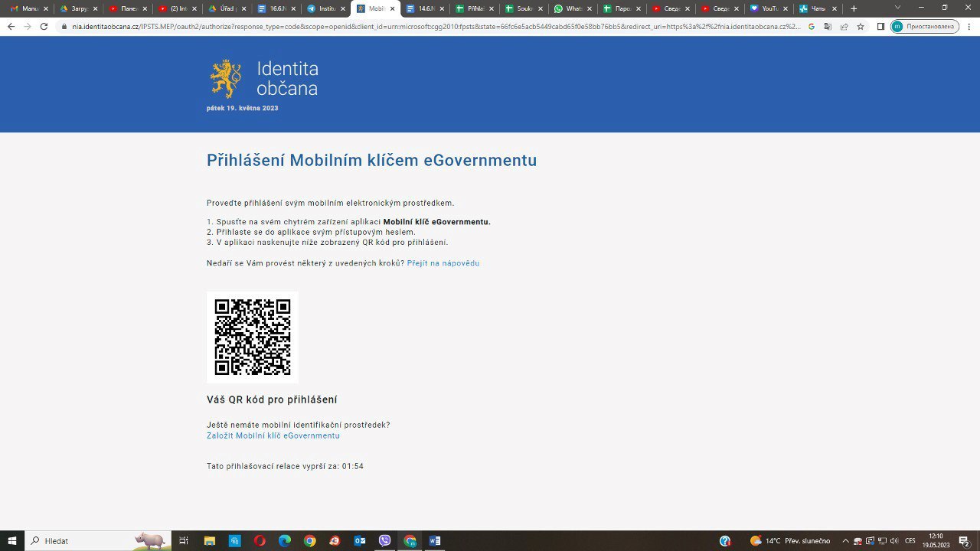Screen dimensions: 980x551
Task: Open Microsoft Edge from the taskbar
Action: 285,541
